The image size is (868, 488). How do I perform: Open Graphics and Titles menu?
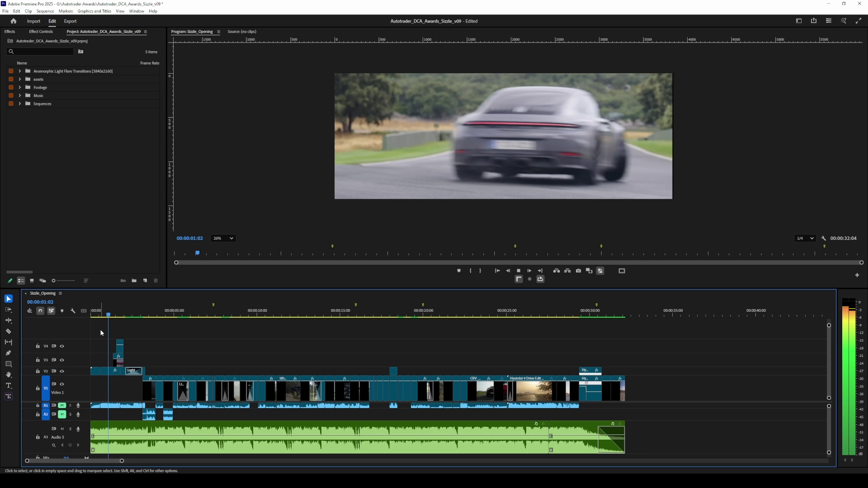click(x=94, y=11)
